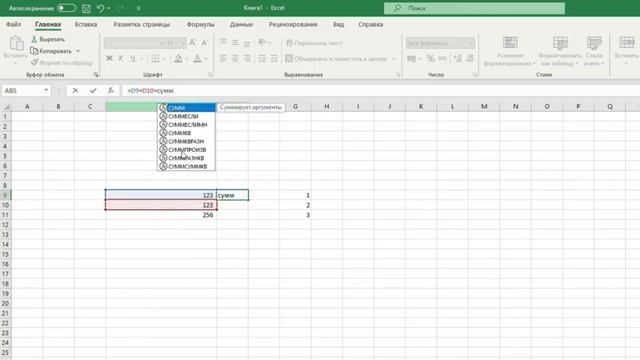Open the number format combo box
The image size is (640, 360).
[x=440, y=43]
